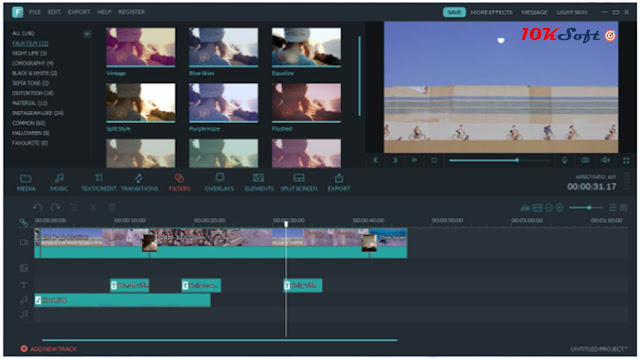Select the All (146) filter category
This screenshot has height=360, width=640.
(23, 33)
